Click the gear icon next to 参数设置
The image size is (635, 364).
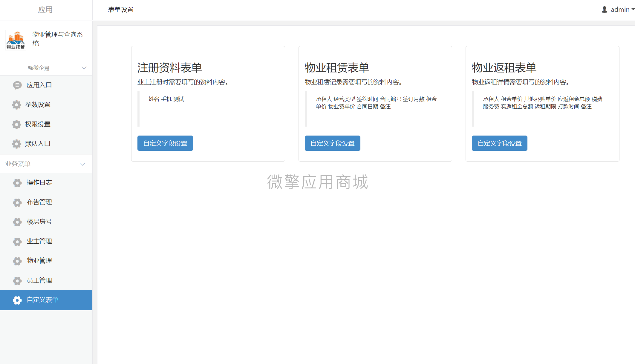[16, 105]
